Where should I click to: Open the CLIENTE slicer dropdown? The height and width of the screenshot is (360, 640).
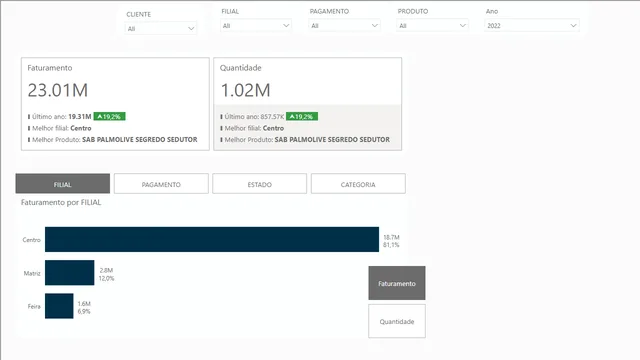[161, 29]
